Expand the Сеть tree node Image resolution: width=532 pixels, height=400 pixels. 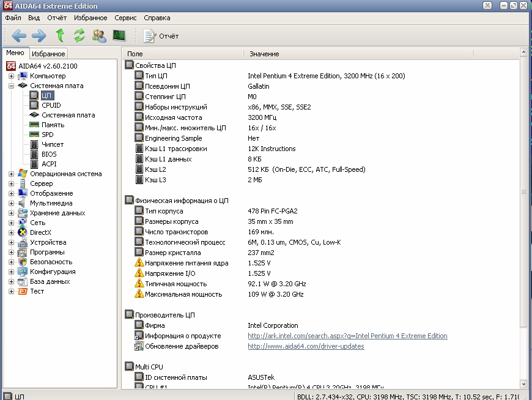(11, 223)
